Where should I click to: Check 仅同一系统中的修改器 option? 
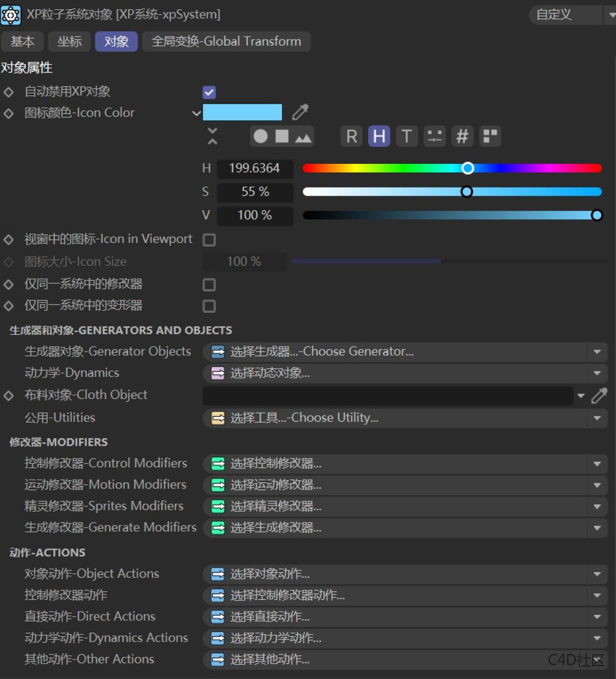[x=209, y=285]
